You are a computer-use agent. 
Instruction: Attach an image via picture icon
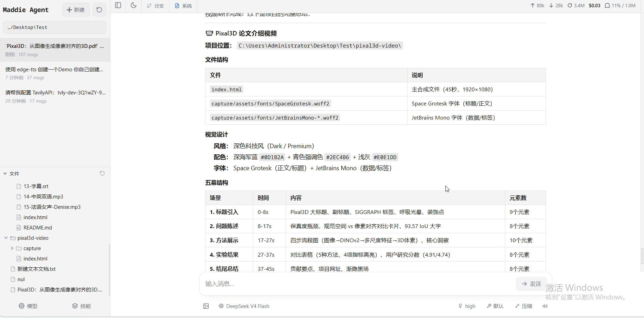click(x=206, y=306)
